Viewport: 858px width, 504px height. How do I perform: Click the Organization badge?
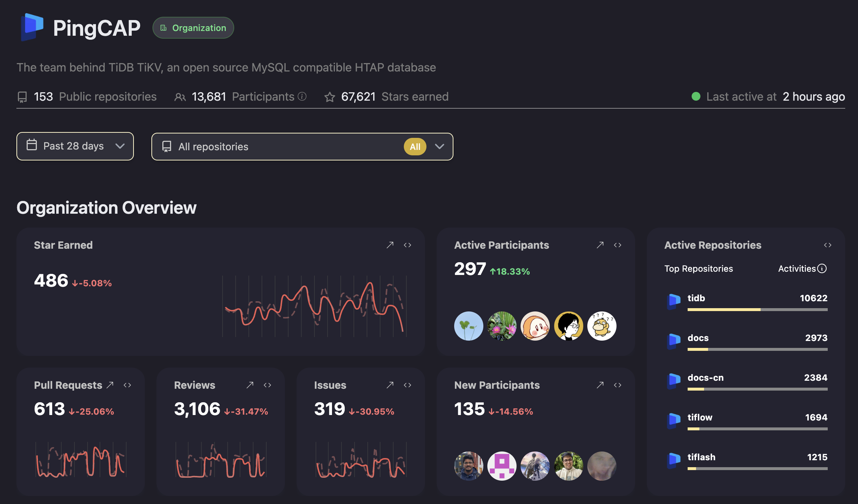point(193,28)
